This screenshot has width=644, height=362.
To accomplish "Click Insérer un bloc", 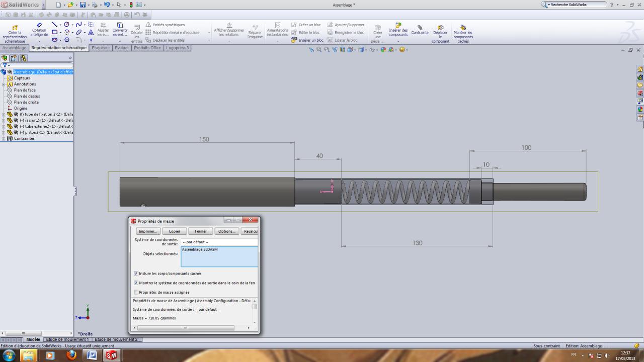I will click(x=307, y=40).
